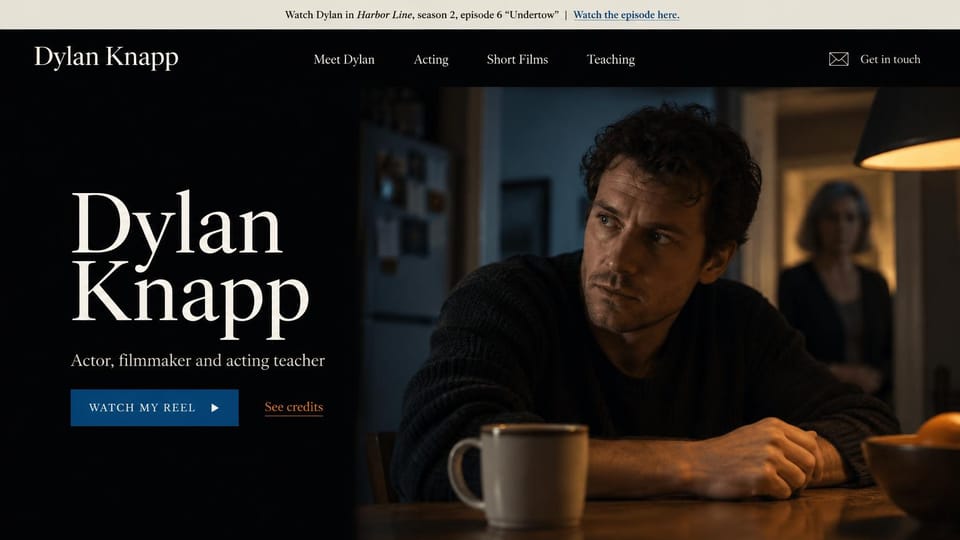Click the play triangle icon in reel button
Viewport: 960px width, 540px height.
[215, 408]
